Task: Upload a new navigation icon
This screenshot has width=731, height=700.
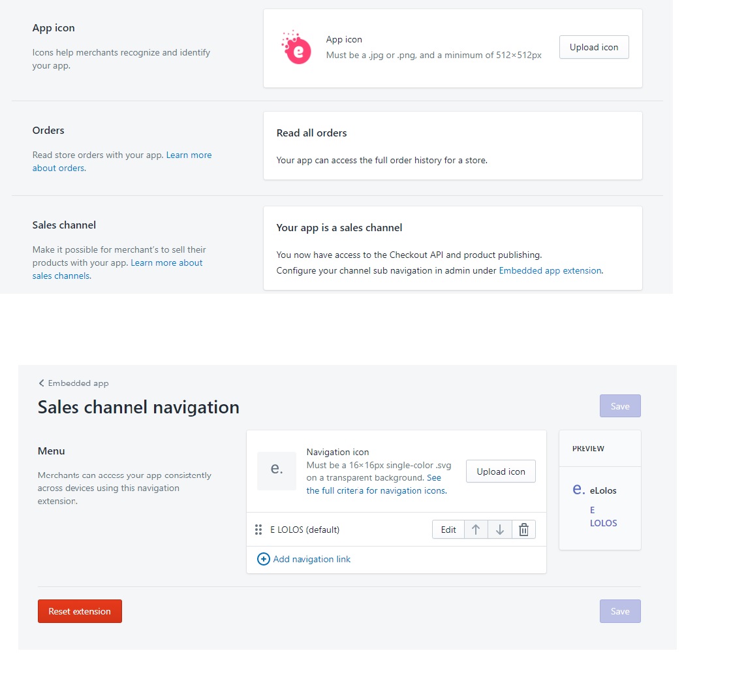Action: pyautogui.click(x=501, y=471)
